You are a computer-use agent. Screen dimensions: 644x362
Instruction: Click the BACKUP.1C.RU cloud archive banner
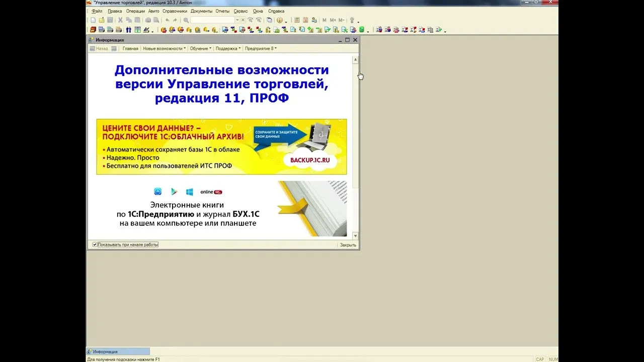click(x=221, y=147)
